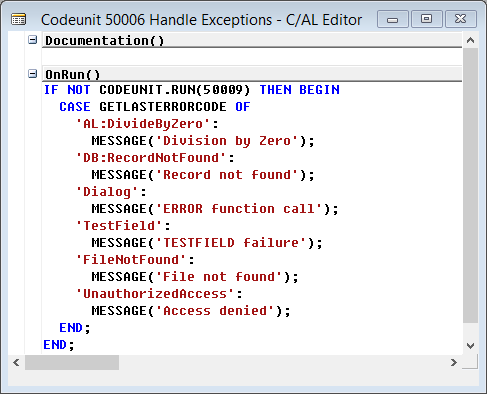Click the 'Dialog' case label

(107, 192)
